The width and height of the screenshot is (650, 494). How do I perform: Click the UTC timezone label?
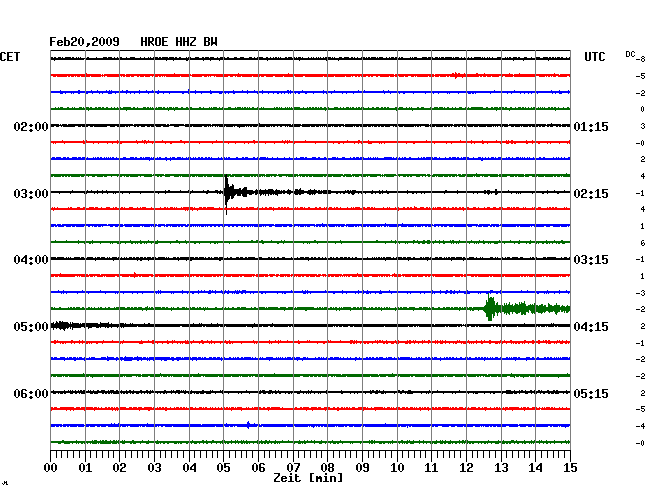click(594, 57)
